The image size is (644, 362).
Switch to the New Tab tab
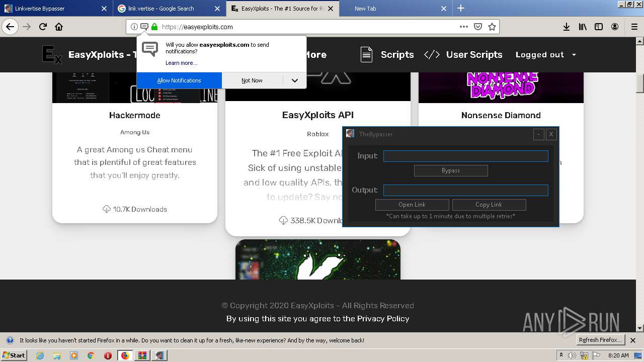point(395,9)
